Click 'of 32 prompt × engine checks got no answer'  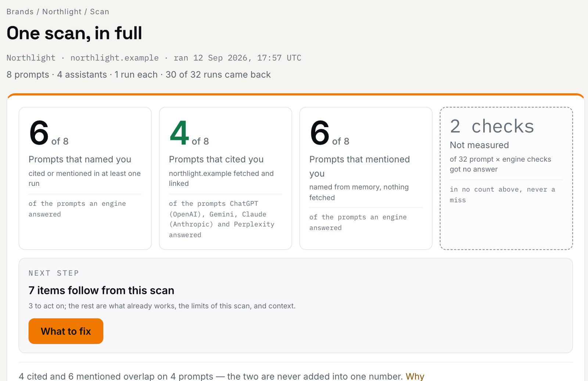[501, 164]
